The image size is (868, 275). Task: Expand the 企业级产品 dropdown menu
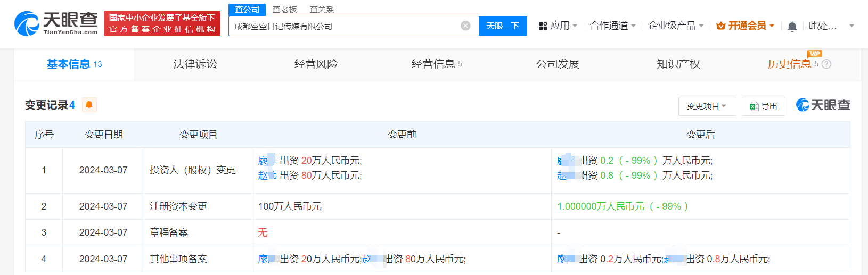click(x=675, y=26)
